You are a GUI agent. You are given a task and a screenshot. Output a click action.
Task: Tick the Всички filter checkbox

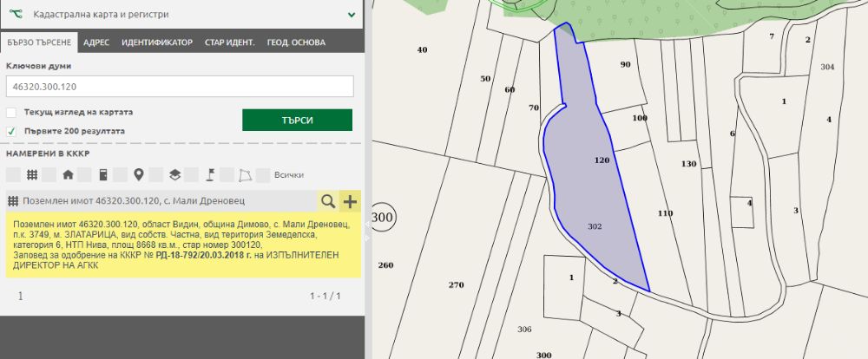pyautogui.click(x=262, y=175)
